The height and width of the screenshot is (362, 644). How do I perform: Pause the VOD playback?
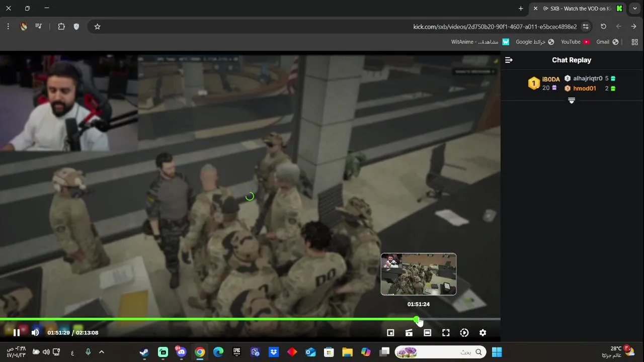tap(17, 332)
